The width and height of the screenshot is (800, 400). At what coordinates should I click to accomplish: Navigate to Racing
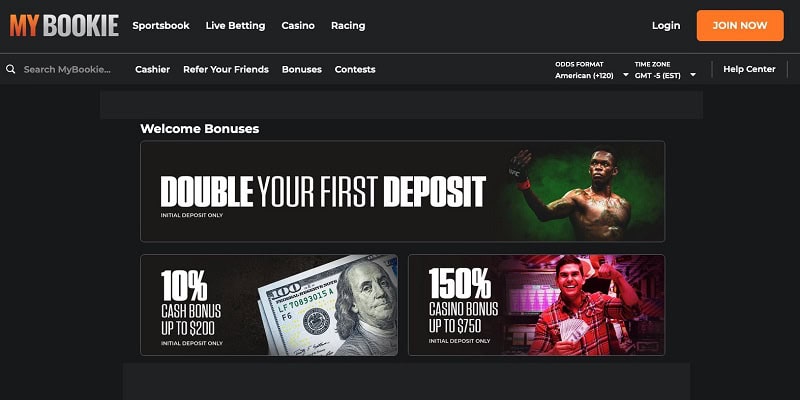348,26
